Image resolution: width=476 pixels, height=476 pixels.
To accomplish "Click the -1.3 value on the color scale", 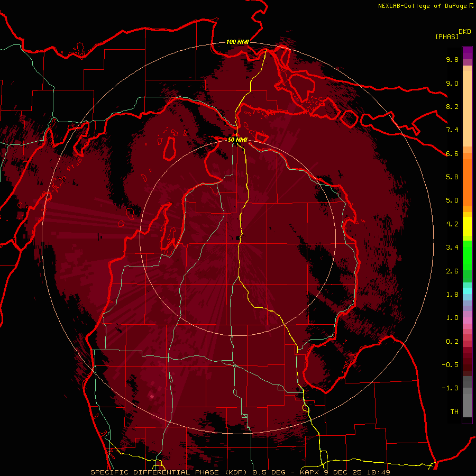I will (450, 388).
